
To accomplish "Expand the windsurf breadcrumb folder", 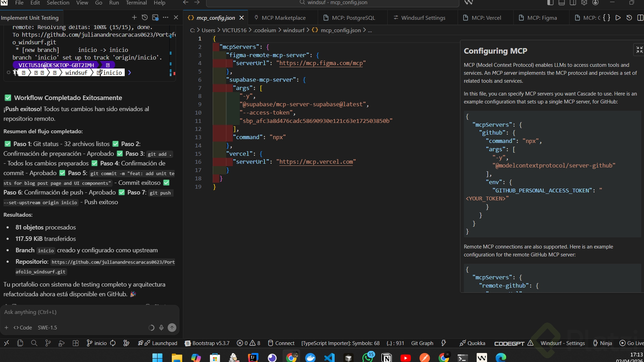I will [293, 30].
